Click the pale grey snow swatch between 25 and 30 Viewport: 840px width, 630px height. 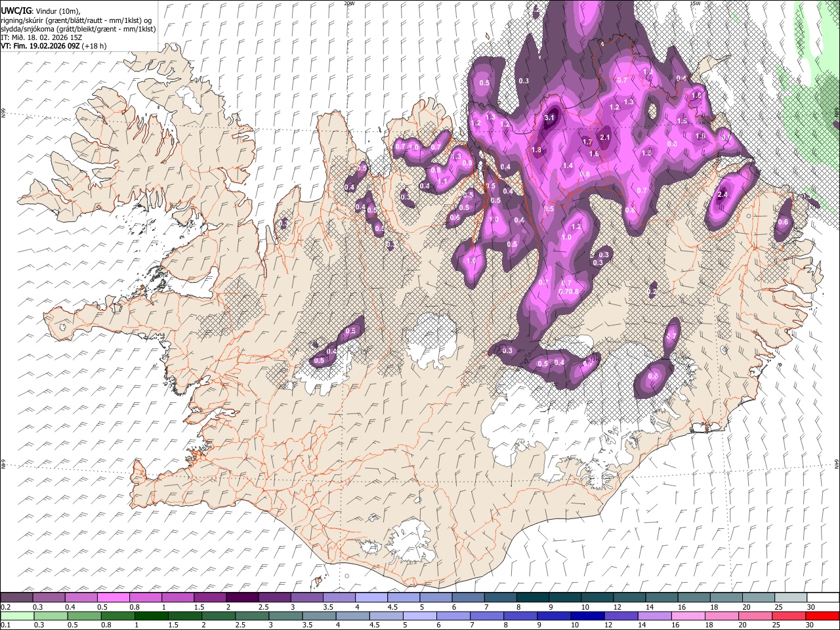click(x=791, y=597)
